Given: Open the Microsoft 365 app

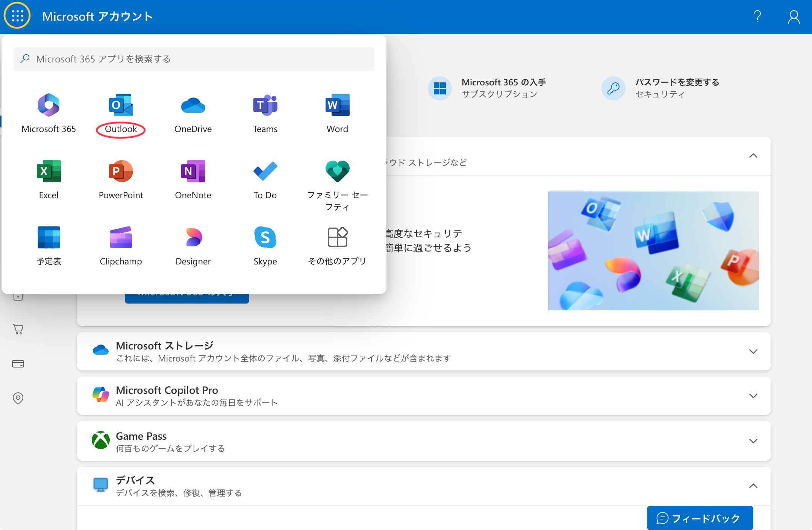Looking at the screenshot, I should pos(49,113).
